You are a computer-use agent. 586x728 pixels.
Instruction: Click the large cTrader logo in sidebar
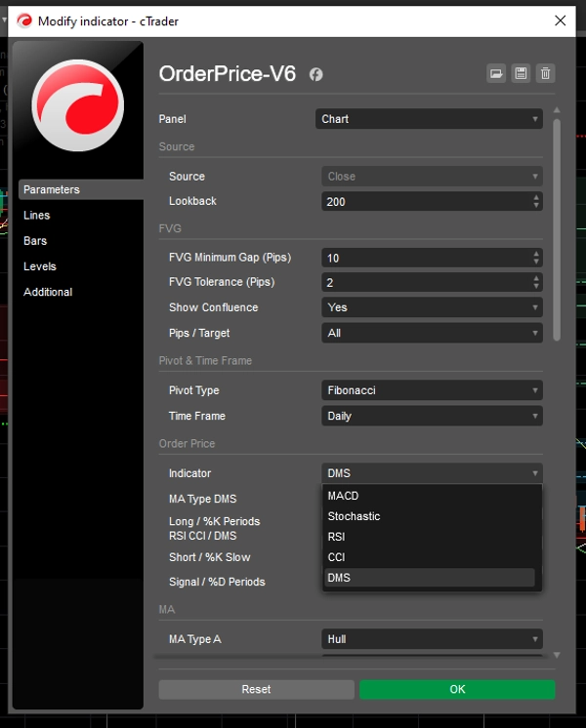point(77,105)
